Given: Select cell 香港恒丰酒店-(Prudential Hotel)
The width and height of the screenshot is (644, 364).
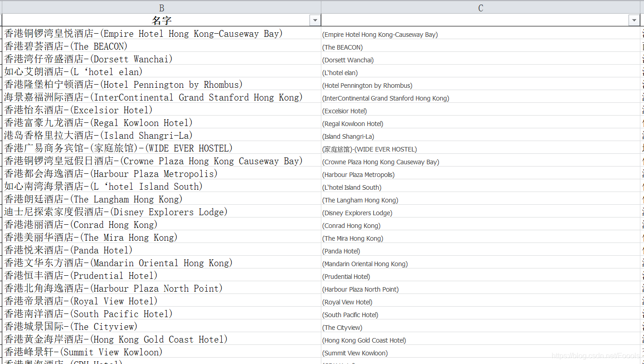Looking at the screenshot, I should [162, 275].
